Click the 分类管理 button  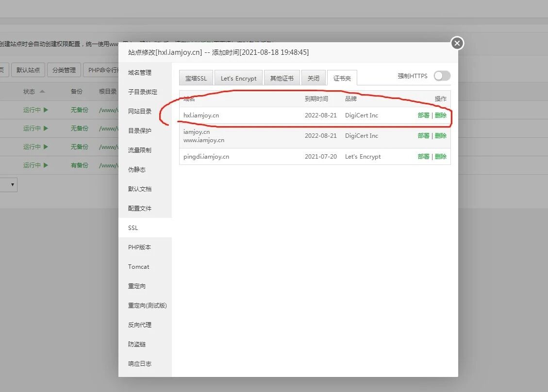pos(64,70)
